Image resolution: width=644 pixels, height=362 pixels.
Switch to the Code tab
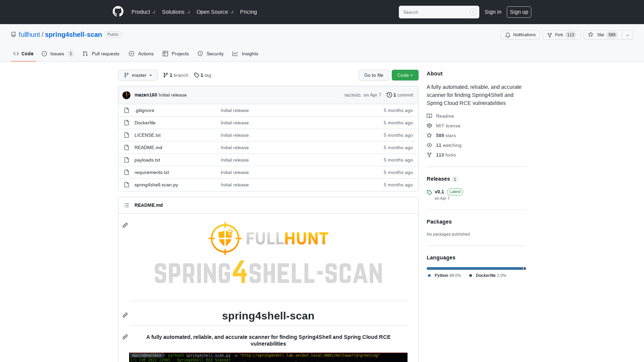tap(23, 54)
